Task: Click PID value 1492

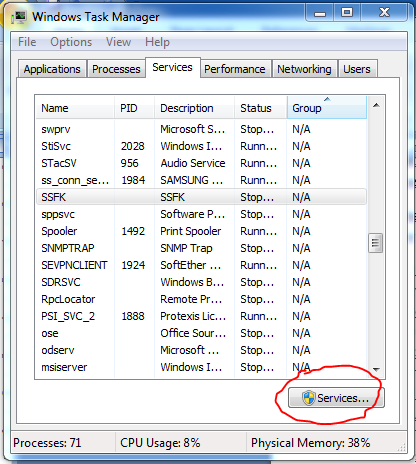Action: [x=133, y=231]
